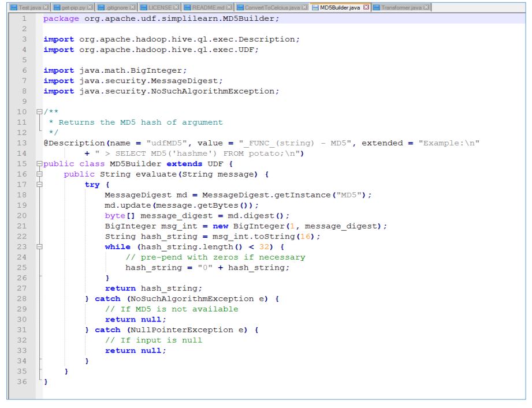Click 'java.security.NoSuchAlgorithmException' import text

click(177, 91)
